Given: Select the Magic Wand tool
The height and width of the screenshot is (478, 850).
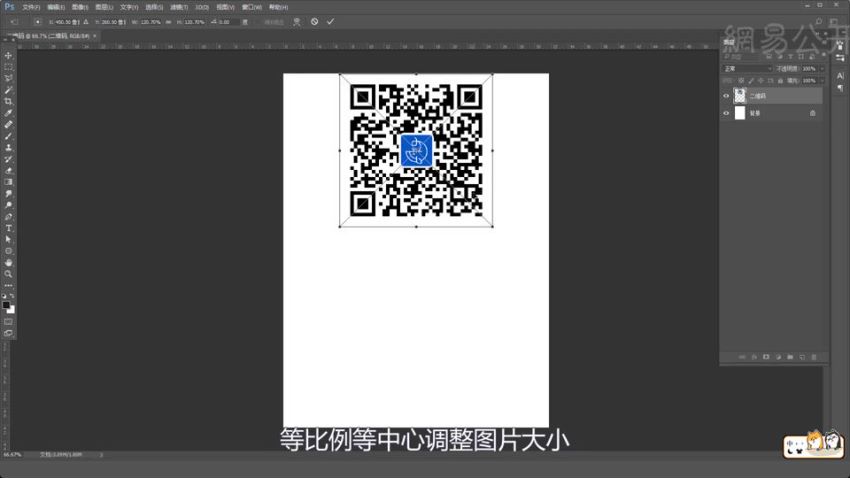Looking at the screenshot, I should [8, 90].
